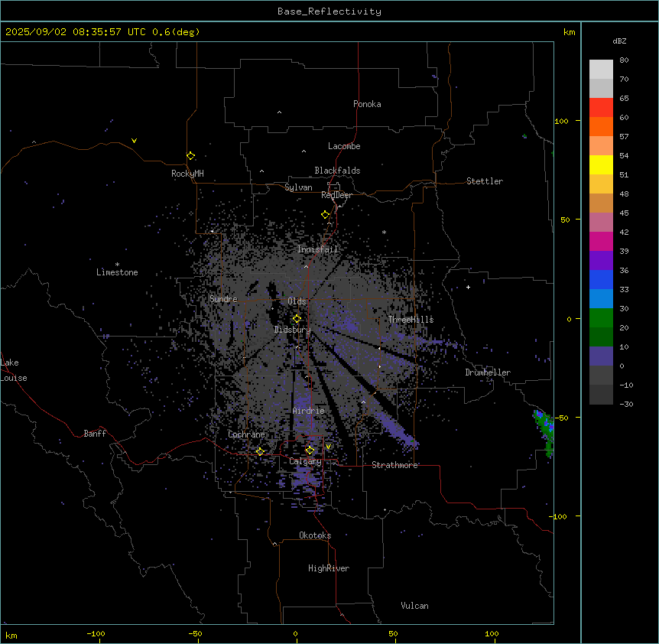Screen dimensions: 659x644
Task: Select the yellow marker between Olds and Didsbury
Action: point(297,319)
